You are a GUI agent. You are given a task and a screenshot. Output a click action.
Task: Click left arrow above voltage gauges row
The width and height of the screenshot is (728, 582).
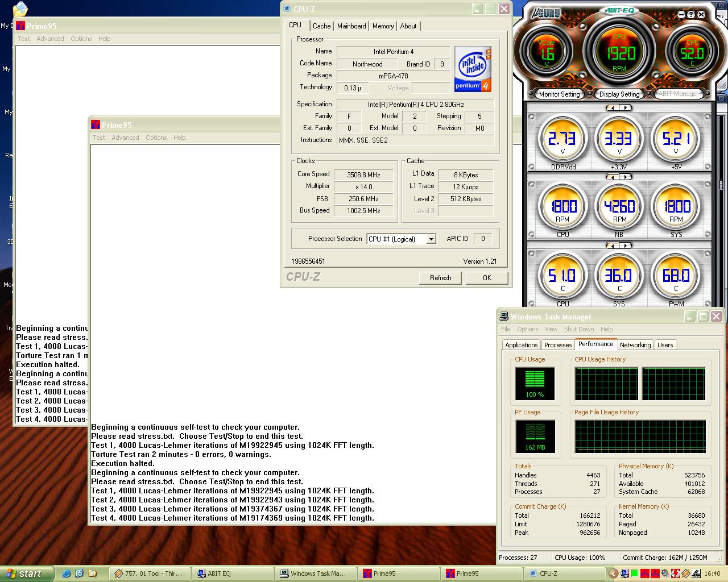click(x=613, y=107)
